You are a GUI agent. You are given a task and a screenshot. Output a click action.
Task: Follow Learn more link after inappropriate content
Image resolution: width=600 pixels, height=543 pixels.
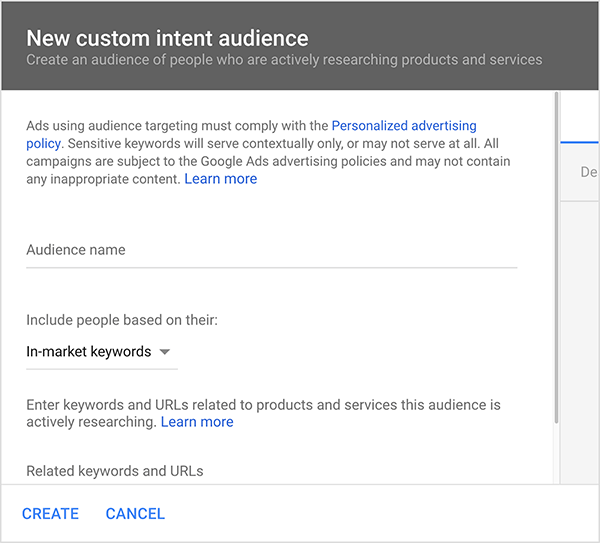point(221,179)
